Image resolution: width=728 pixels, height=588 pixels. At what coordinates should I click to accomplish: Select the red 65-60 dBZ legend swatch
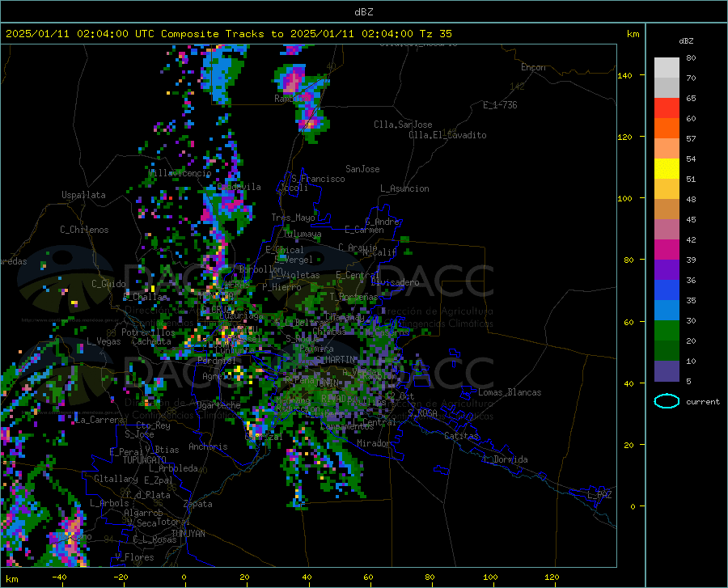click(667, 108)
